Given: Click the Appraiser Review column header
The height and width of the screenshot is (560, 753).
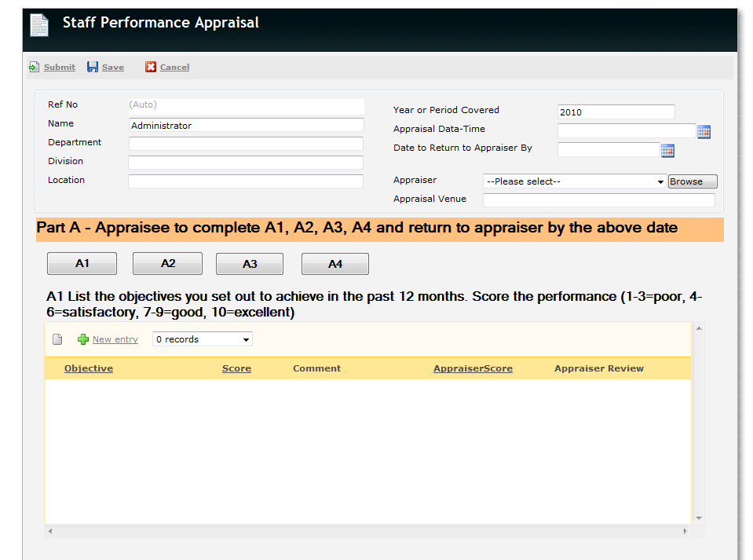Looking at the screenshot, I should click(x=599, y=368).
